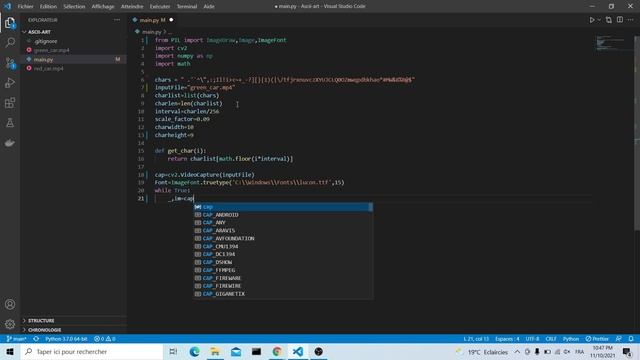Open the notifications bell in status bar
640x360 pixels.
click(x=631, y=339)
